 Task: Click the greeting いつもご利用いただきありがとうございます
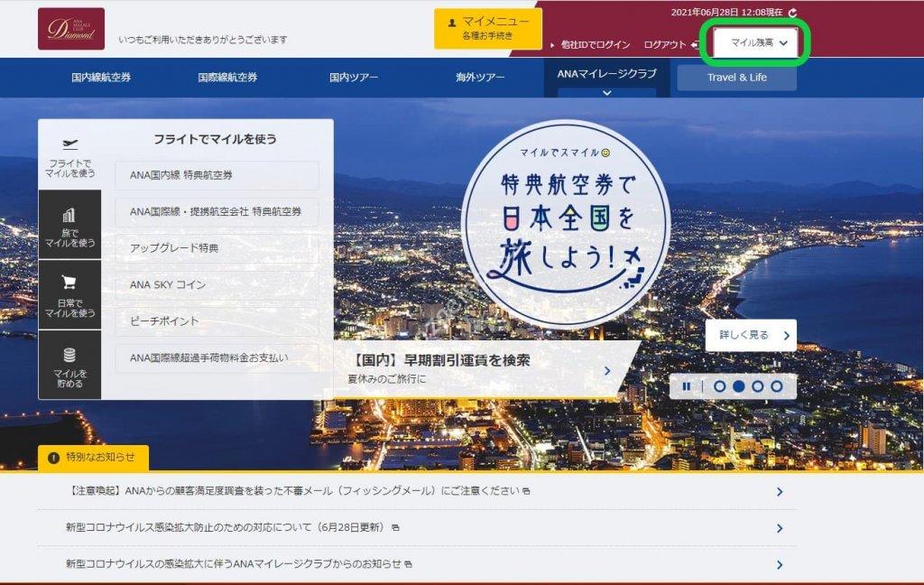coord(203,40)
